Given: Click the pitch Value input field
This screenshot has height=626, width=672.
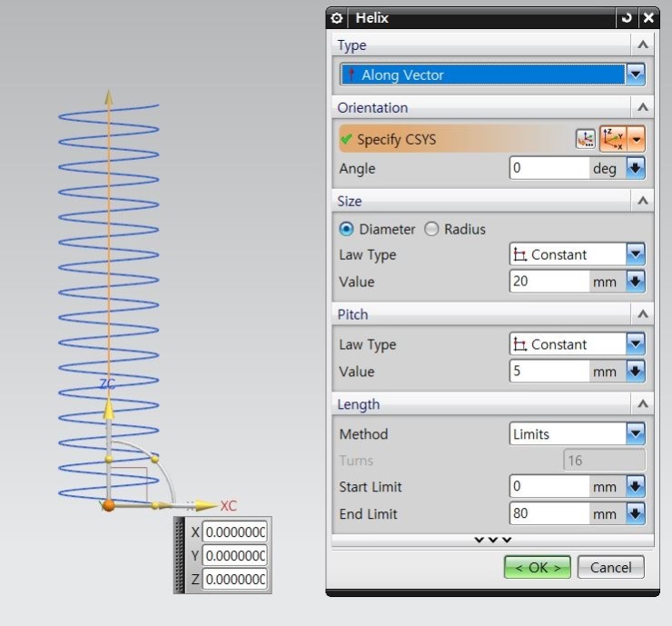Looking at the screenshot, I should click(548, 372).
